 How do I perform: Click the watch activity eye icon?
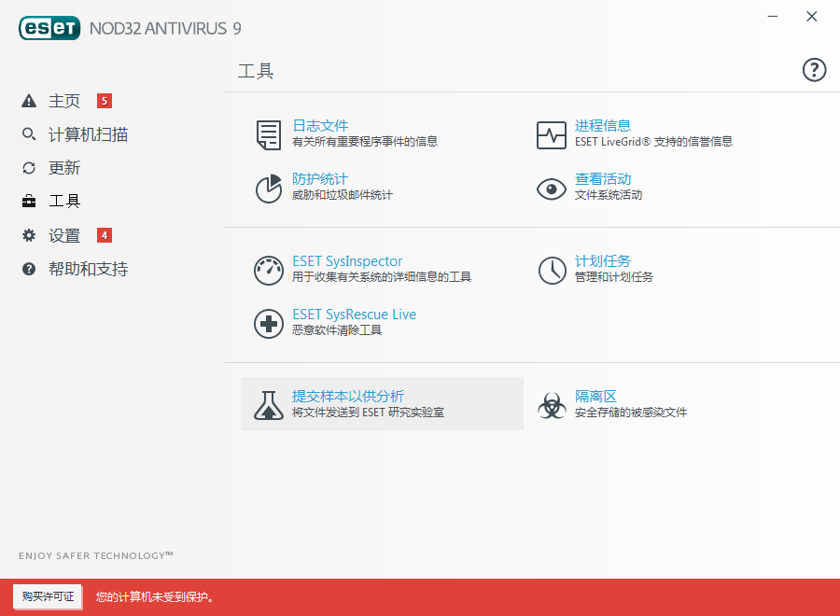click(x=552, y=189)
